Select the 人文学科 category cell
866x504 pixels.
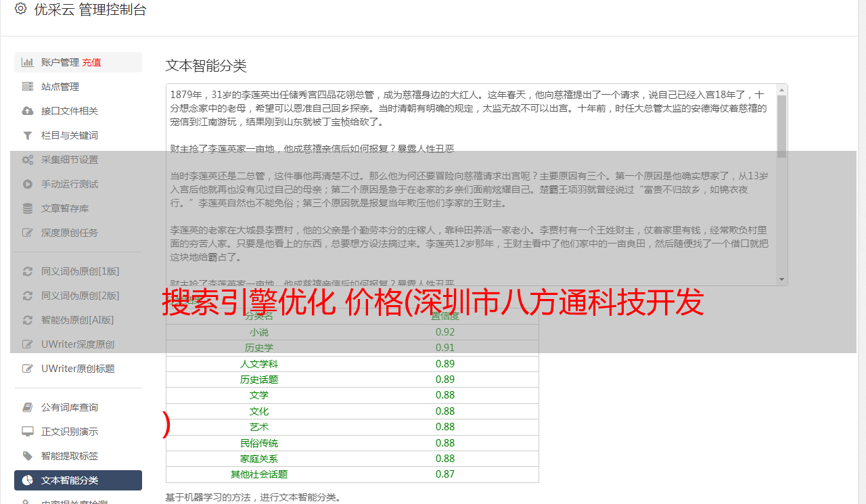(x=259, y=364)
